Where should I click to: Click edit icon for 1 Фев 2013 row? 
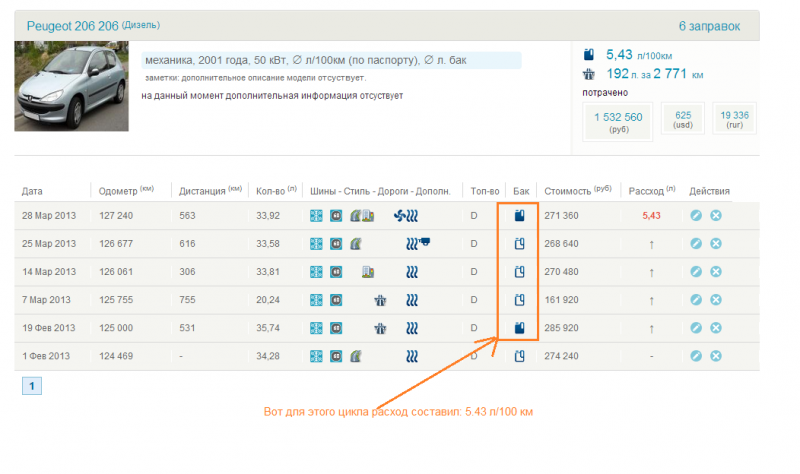pyautogui.click(x=696, y=355)
